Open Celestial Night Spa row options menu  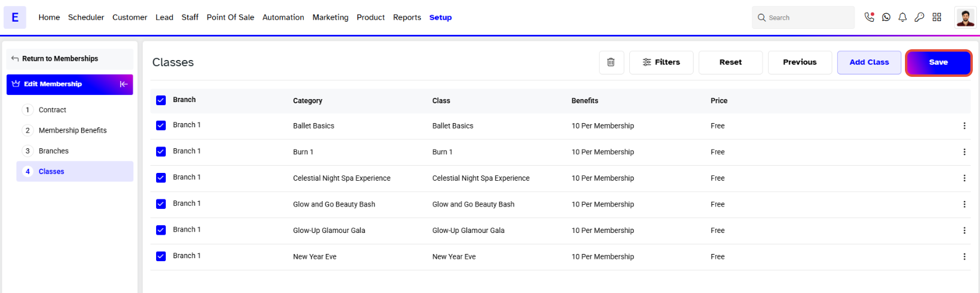click(964, 178)
